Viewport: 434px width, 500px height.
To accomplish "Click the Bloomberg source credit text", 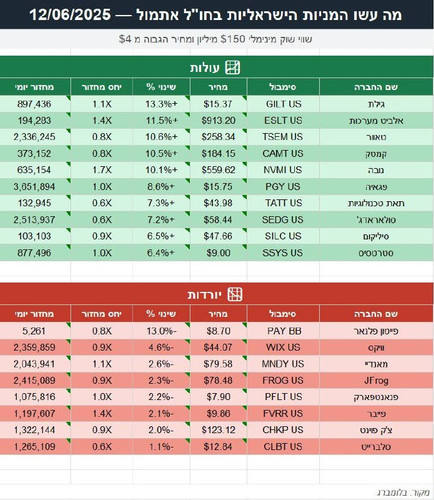I will (403, 492).
